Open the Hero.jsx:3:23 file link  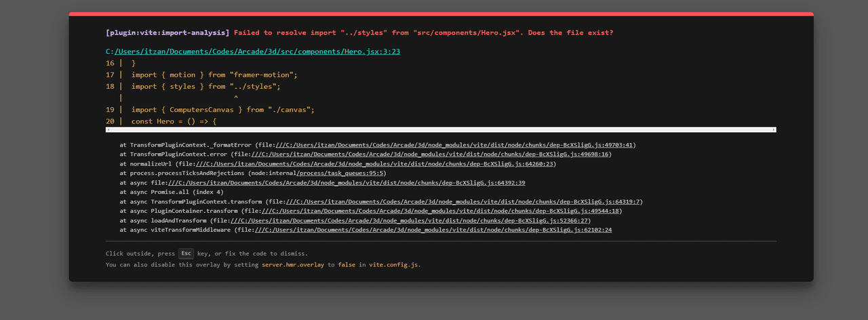pos(257,52)
